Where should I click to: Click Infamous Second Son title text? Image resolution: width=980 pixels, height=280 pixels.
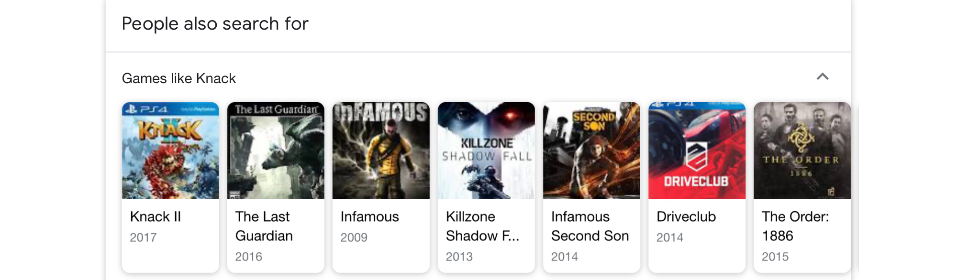pyautogui.click(x=590, y=226)
